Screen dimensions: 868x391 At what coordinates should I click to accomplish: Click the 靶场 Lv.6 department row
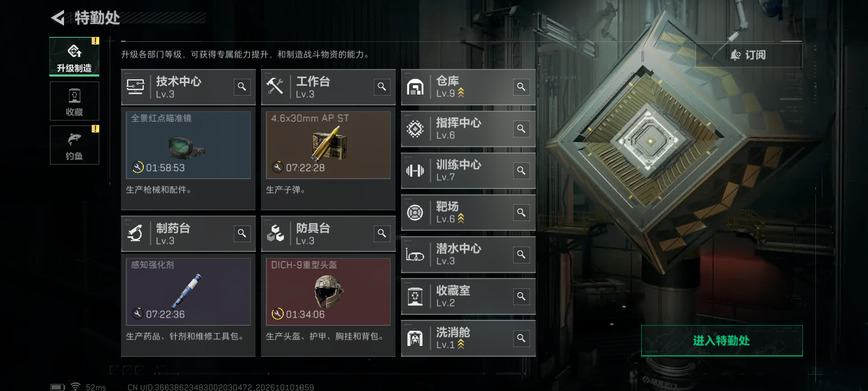click(x=468, y=212)
